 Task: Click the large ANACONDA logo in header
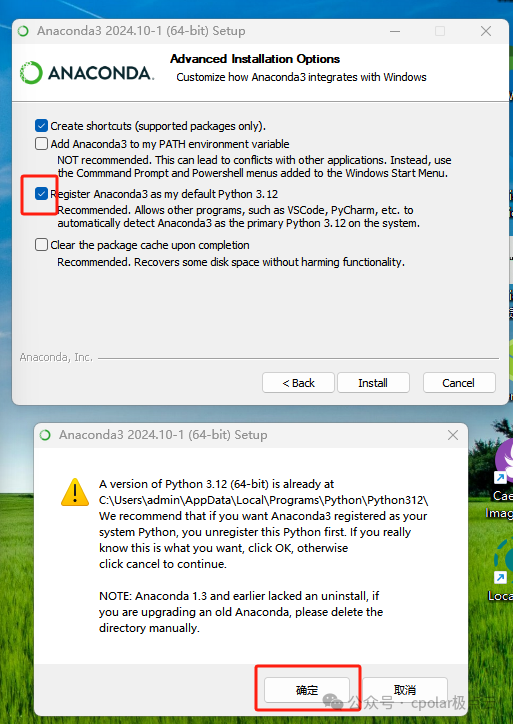pyautogui.click(x=87, y=73)
